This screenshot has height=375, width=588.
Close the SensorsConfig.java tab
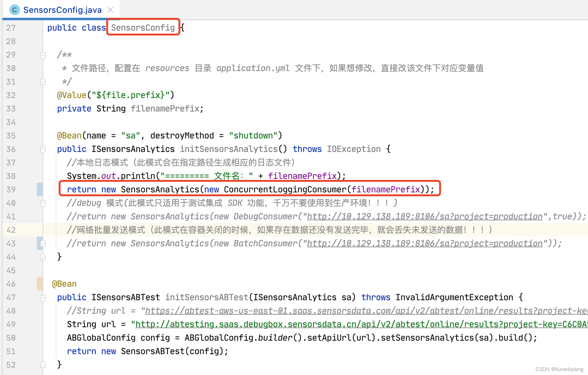pos(110,10)
